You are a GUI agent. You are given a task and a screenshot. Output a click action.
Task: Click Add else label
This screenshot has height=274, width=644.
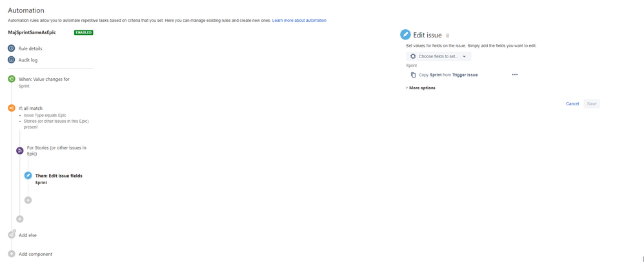click(28, 235)
